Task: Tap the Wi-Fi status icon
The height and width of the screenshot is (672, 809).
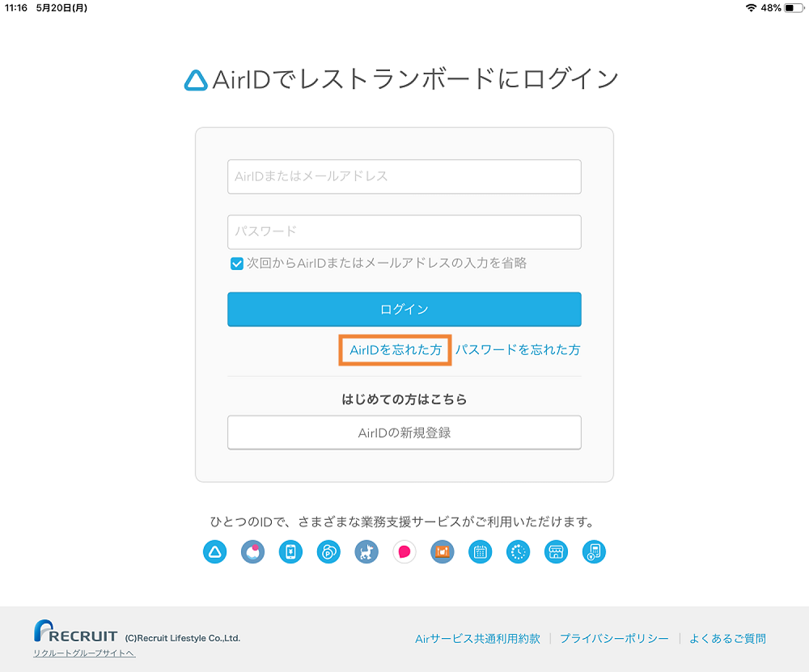Action: point(751,8)
